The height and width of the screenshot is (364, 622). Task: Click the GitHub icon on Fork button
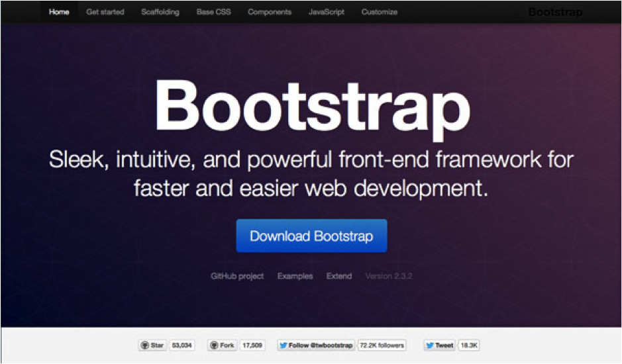click(214, 345)
